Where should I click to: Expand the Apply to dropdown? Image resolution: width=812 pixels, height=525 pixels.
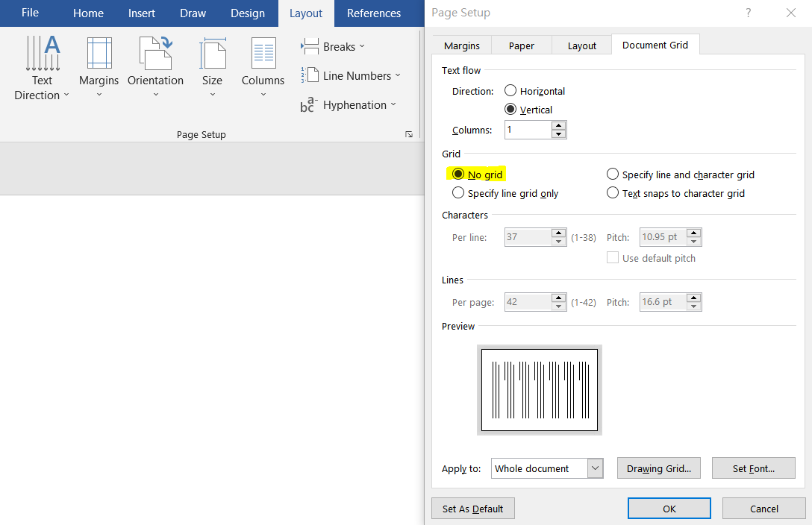[595, 468]
